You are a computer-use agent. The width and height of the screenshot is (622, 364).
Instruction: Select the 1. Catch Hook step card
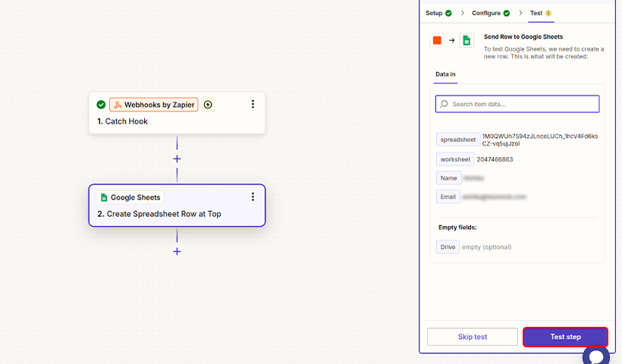177,113
